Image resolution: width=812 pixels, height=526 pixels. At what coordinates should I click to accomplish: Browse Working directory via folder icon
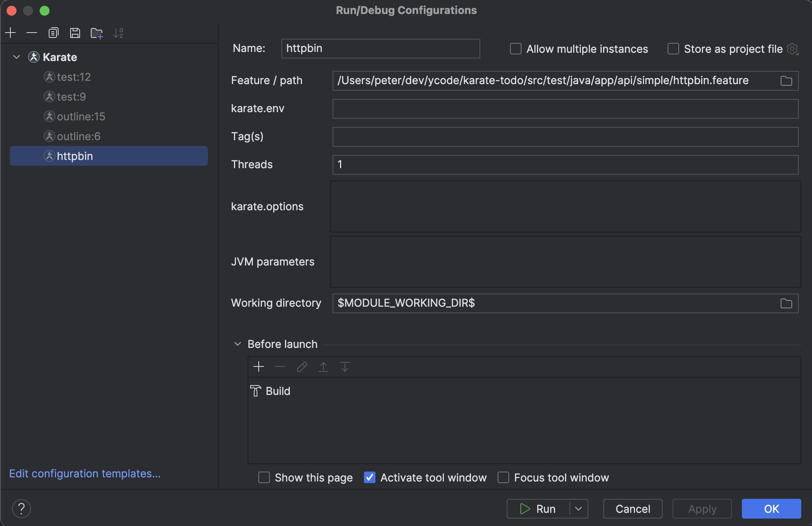click(786, 303)
